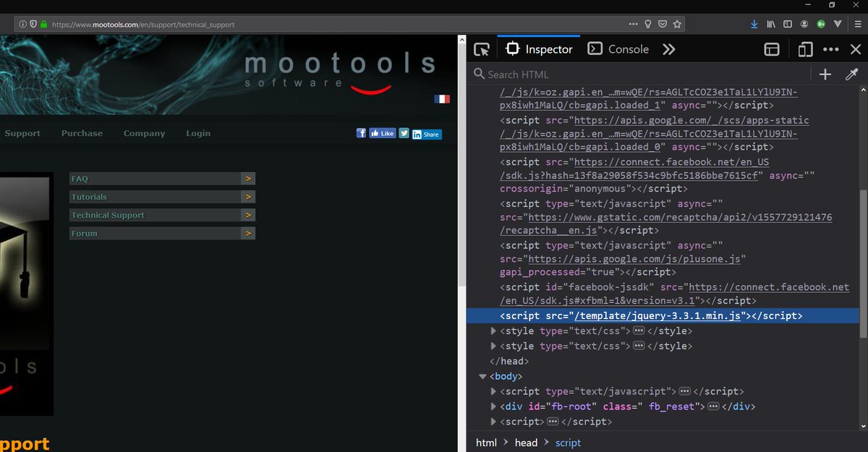Open the Firefox account icon

(x=804, y=24)
